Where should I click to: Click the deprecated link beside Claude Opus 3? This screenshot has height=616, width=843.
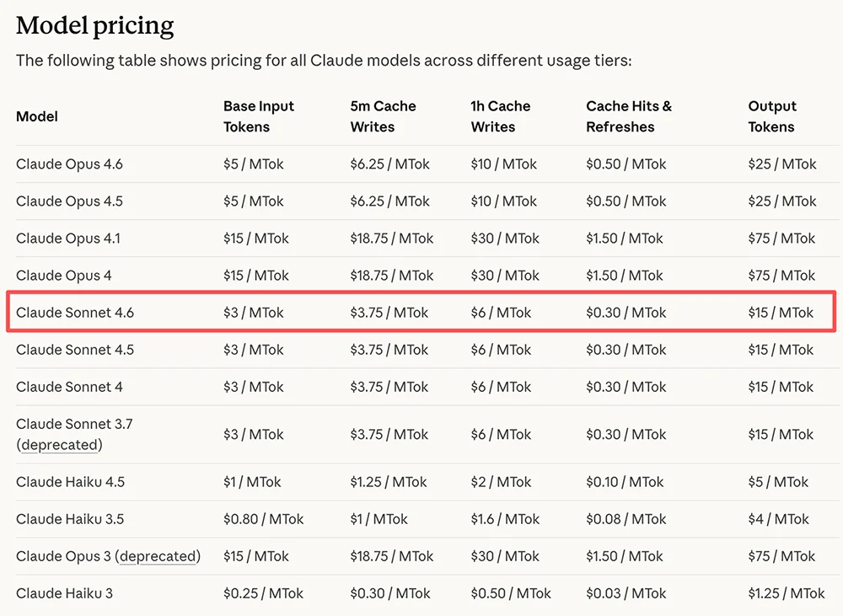click(158, 556)
